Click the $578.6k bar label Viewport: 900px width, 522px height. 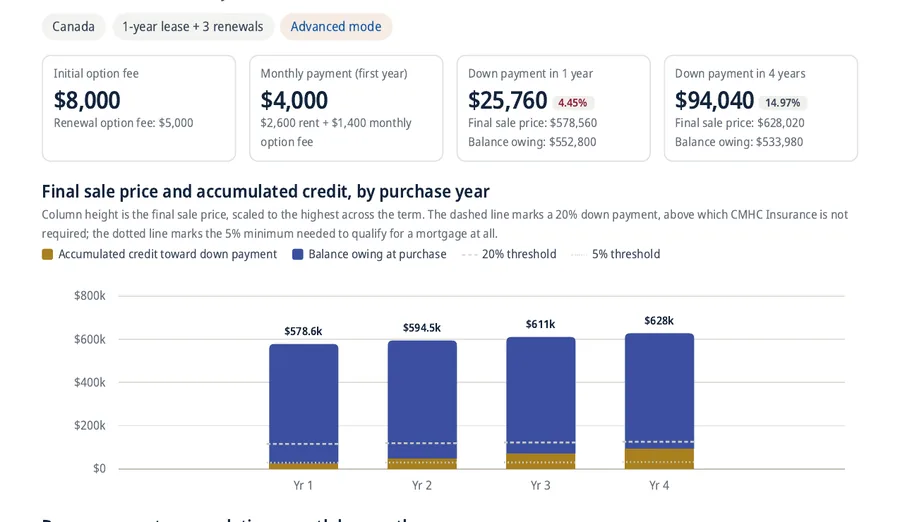click(x=303, y=331)
